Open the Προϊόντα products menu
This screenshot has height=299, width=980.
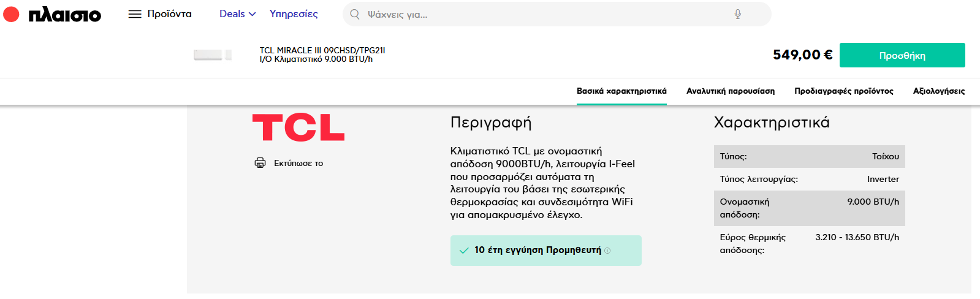[169, 14]
